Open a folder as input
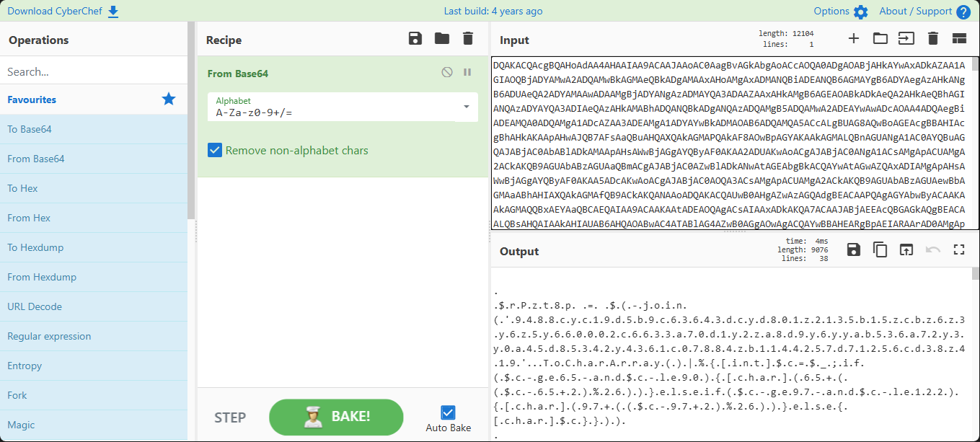This screenshot has height=442, width=980. (880, 39)
